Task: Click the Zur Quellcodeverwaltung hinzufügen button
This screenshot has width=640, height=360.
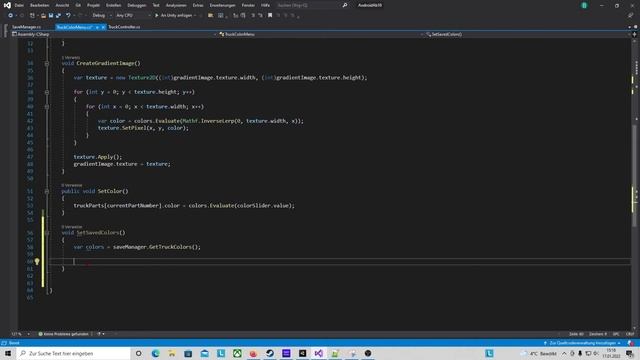Action: 582,343
